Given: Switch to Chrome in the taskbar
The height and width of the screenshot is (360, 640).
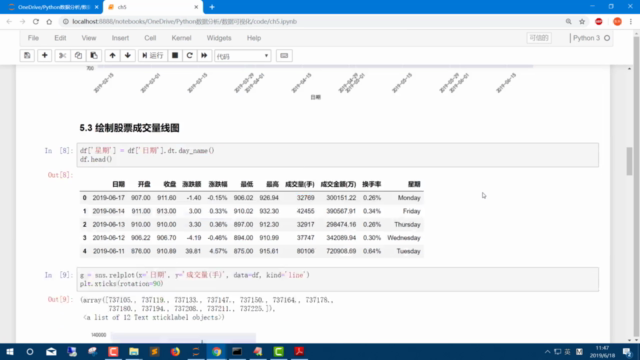Looking at the screenshot, I should point(216,351).
